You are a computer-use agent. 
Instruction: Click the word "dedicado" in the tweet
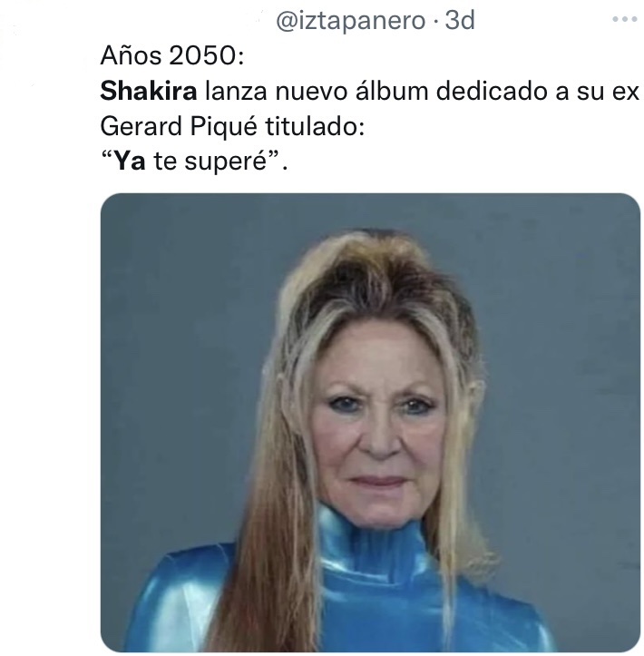pyautogui.click(x=492, y=91)
